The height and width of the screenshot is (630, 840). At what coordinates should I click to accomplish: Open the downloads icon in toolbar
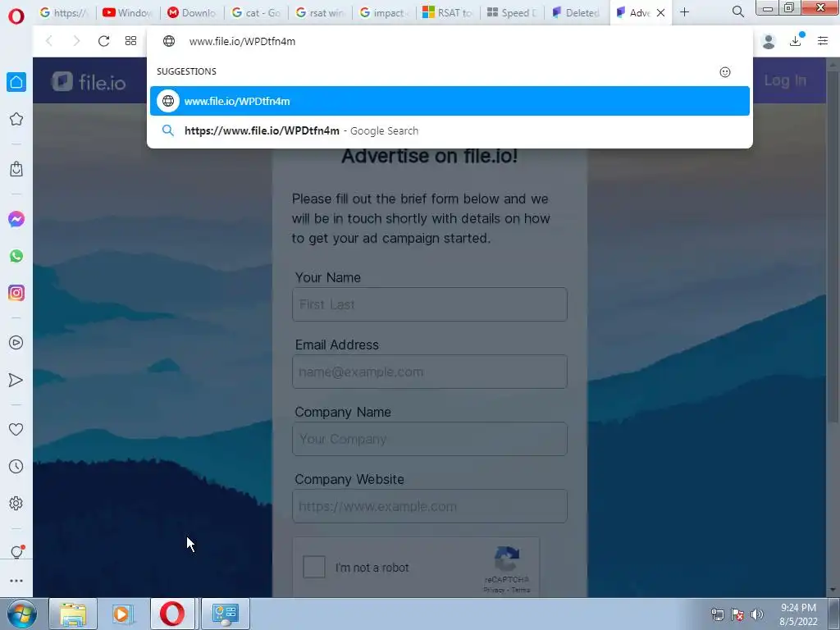[x=796, y=41]
